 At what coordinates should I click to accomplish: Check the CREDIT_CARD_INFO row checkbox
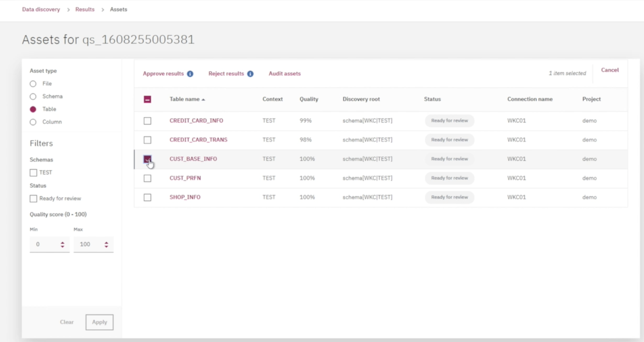coord(147,121)
